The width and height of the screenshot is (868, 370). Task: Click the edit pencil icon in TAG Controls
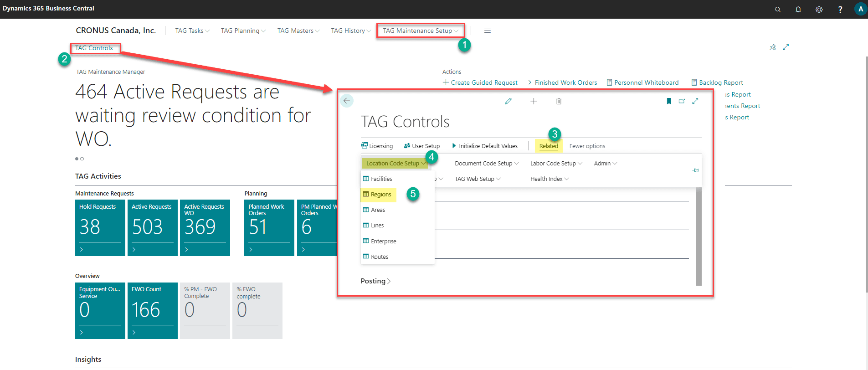508,101
